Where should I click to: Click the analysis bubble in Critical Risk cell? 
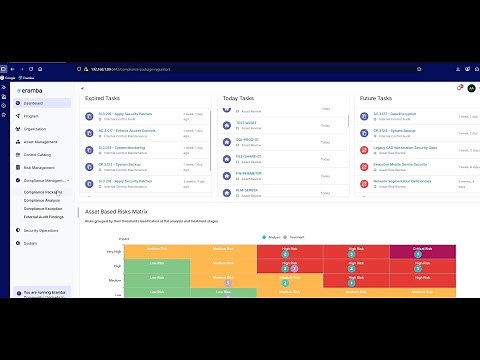(418, 254)
